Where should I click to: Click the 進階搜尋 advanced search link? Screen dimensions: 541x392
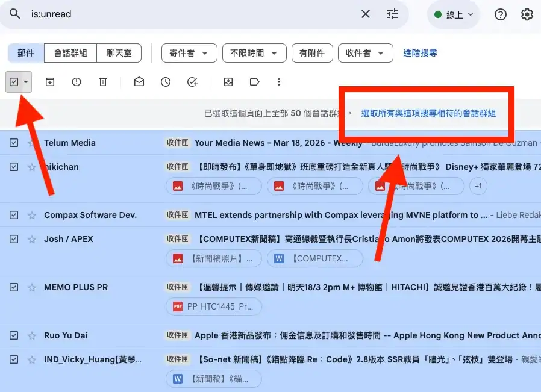(420, 53)
